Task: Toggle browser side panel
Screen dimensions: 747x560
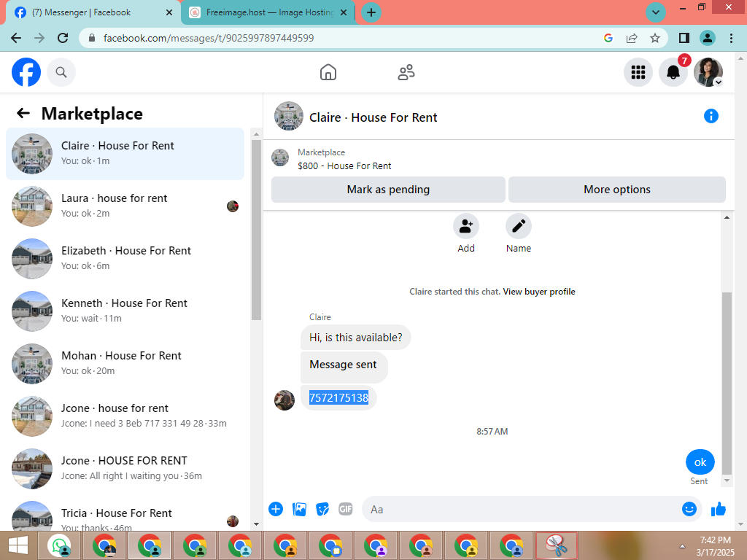Action: coord(684,38)
